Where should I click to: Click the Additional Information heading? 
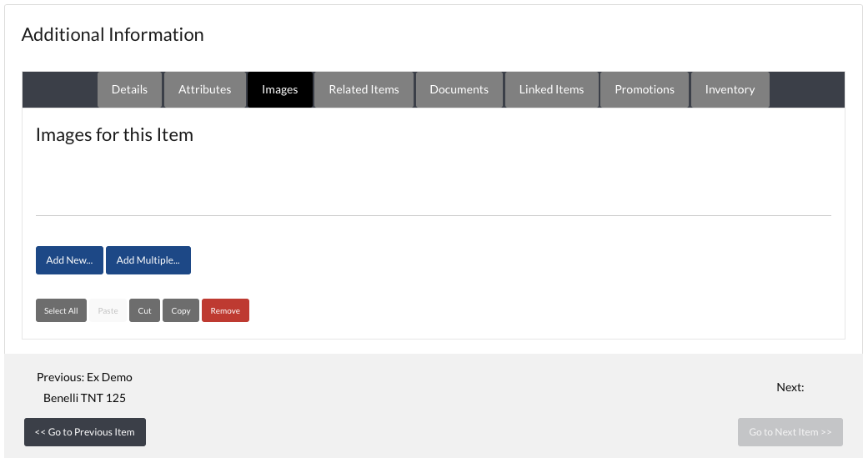pos(113,35)
